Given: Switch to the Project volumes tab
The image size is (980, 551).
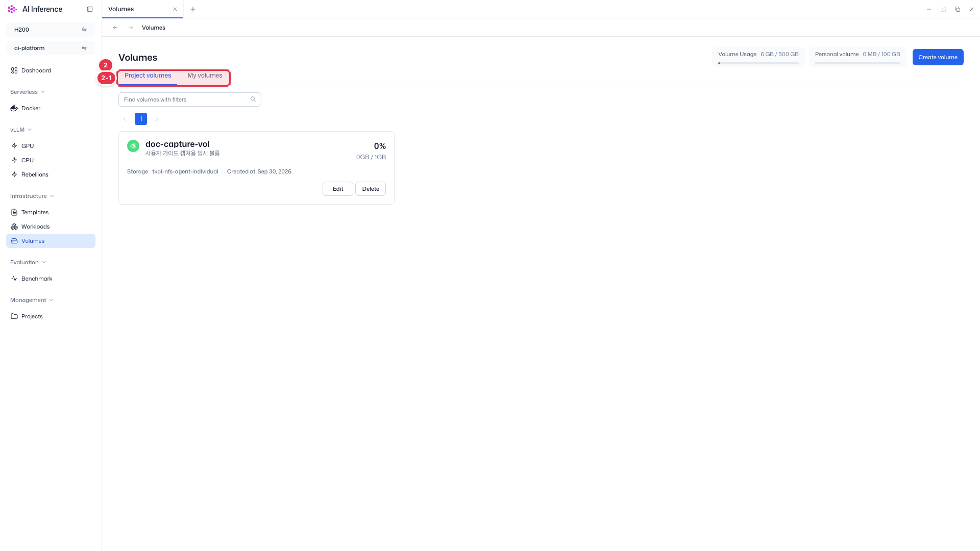Looking at the screenshot, I should (148, 76).
